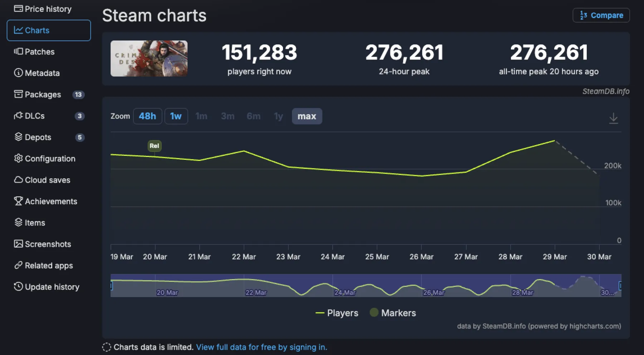View the Cloud saves tab label
The height and width of the screenshot is (355, 644).
(x=48, y=180)
